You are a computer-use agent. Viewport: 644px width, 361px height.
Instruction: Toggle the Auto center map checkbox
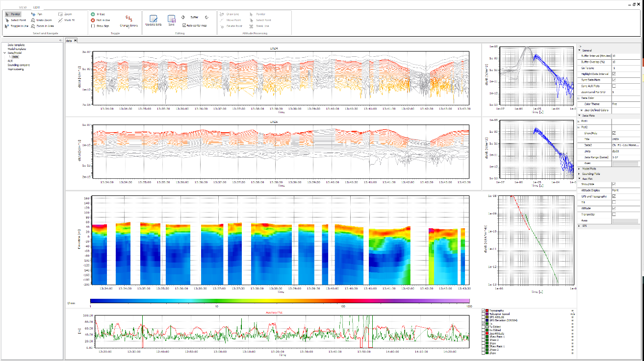[x=184, y=25]
